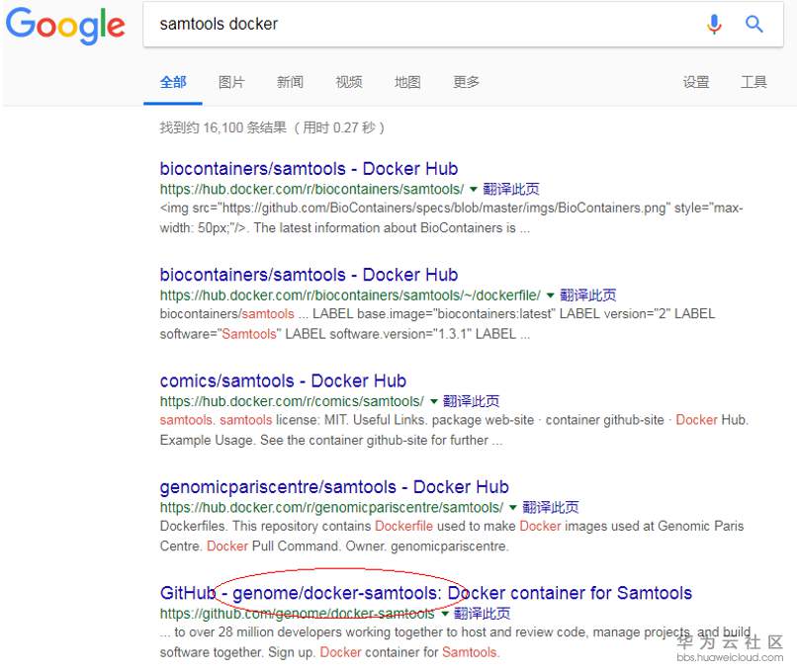Click the magnifying glass search button
Viewport: 797px width, 672px height.
[x=753, y=24]
